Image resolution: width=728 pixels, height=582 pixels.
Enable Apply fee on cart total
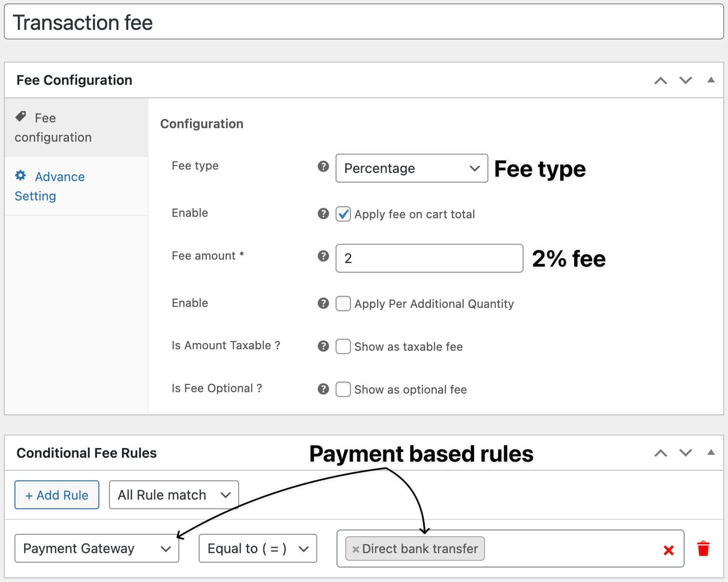tap(343, 214)
